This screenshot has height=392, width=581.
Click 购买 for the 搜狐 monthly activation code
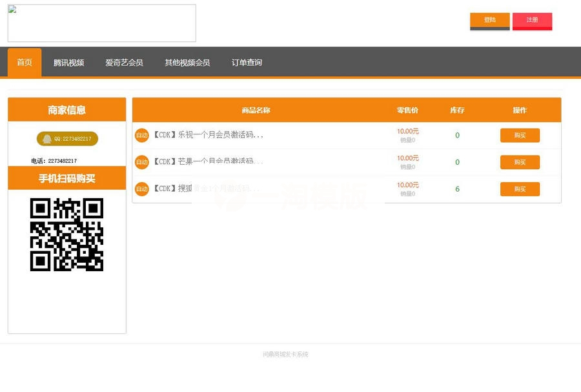point(520,189)
